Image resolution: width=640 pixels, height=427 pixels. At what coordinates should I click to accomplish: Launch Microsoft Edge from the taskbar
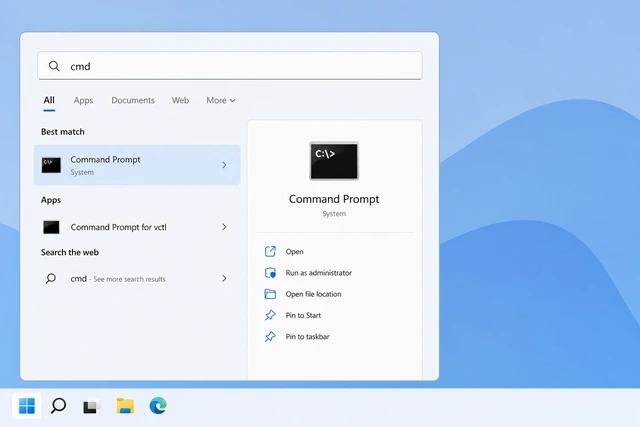158,406
